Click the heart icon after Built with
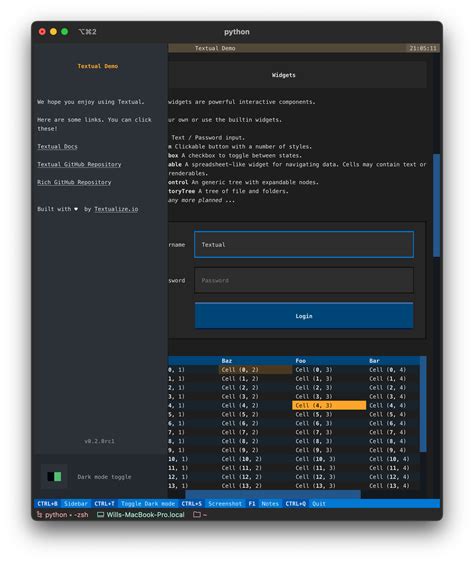Image resolution: width=474 pixels, height=562 pixels. click(x=76, y=209)
